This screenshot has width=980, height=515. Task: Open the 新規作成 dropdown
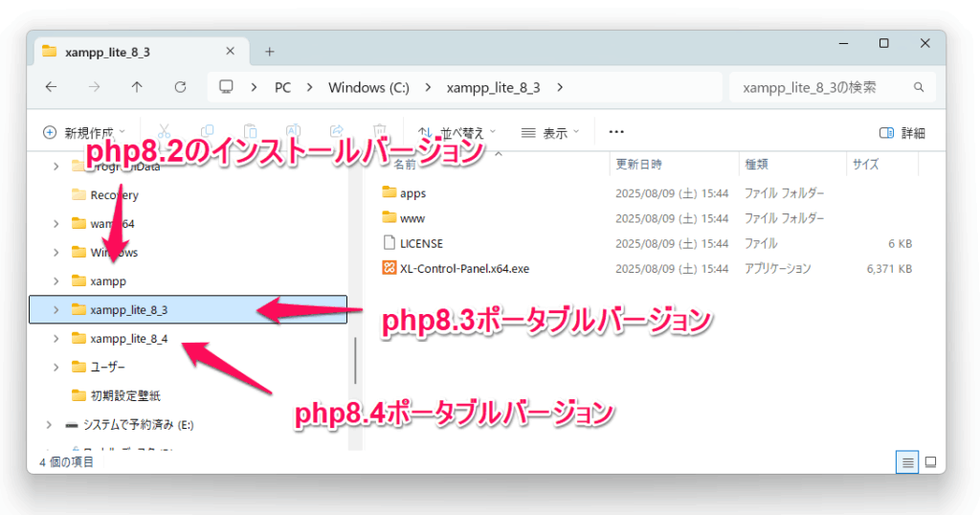click(84, 132)
